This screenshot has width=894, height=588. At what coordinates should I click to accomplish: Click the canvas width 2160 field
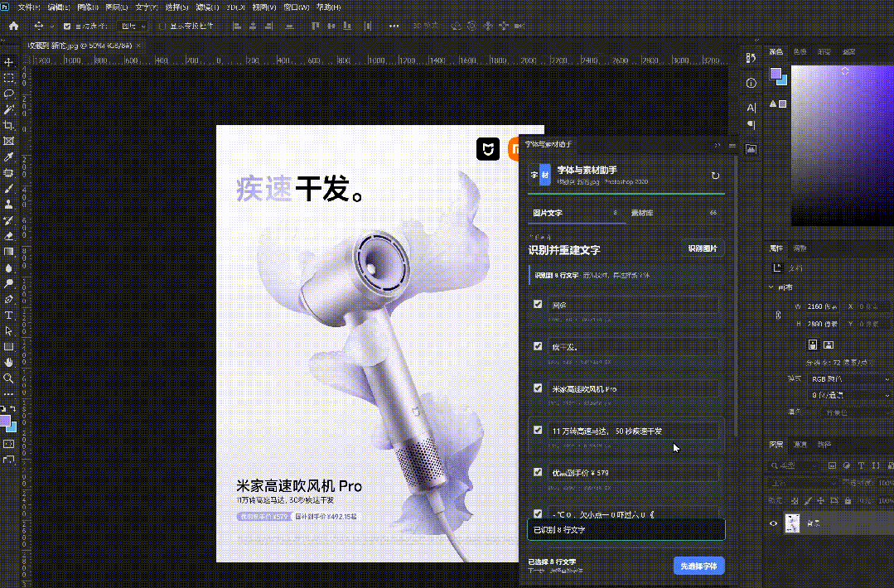click(x=822, y=306)
